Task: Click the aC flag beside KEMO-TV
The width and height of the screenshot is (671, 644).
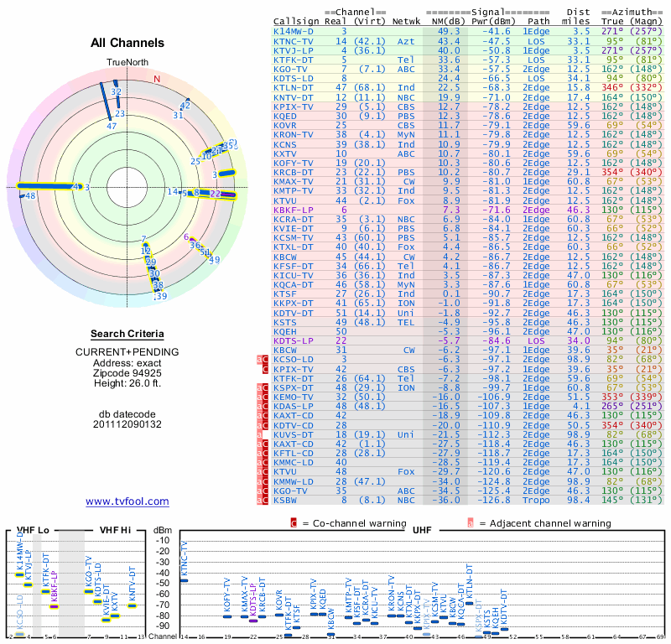Action: pyautogui.click(x=263, y=397)
